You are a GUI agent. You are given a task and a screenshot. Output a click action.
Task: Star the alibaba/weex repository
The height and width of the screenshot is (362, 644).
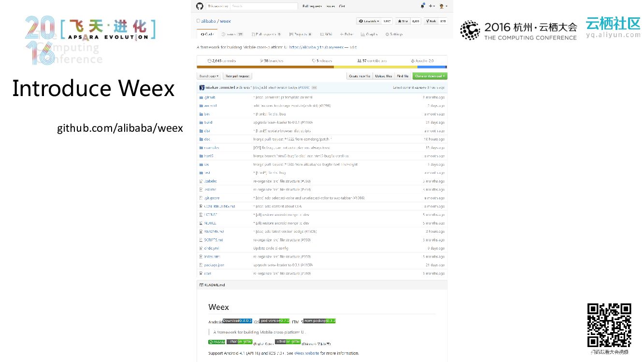(x=403, y=21)
